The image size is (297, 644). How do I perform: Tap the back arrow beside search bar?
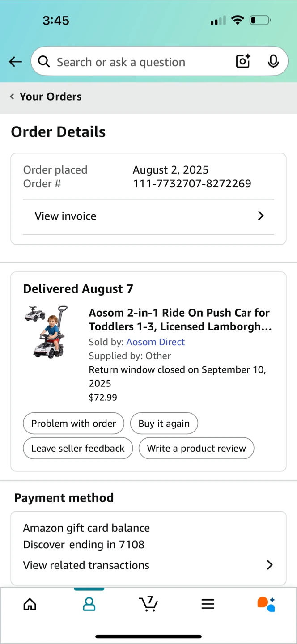15,62
